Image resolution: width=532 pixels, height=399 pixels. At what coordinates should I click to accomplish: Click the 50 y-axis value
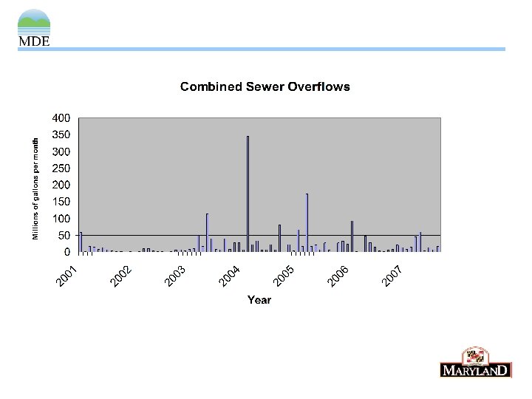(x=64, y=235)
